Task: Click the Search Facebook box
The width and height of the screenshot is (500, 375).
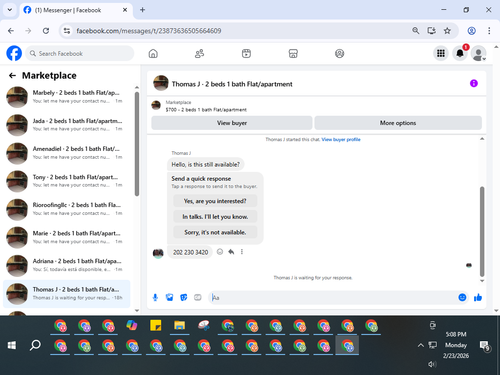Action: pyautogui.click(x=80, y=53)
